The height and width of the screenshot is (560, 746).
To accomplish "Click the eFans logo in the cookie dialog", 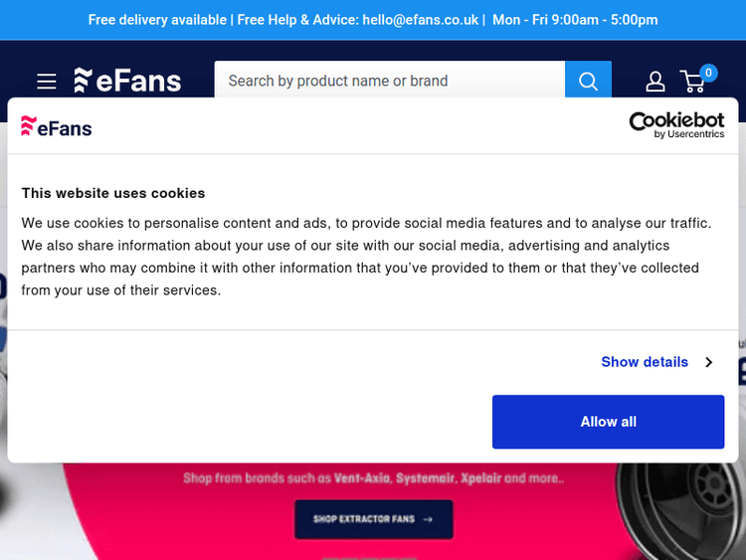I will point(57,126).
